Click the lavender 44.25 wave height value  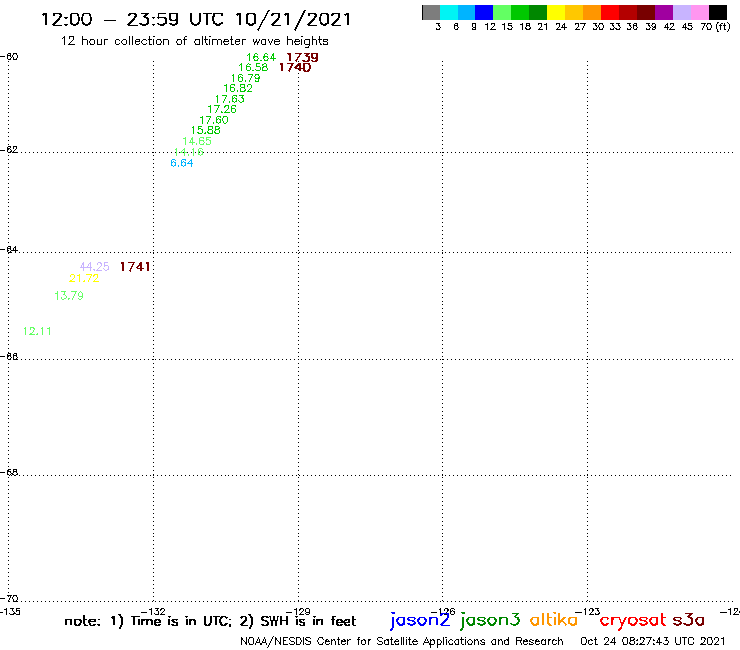[x=94, y=267]
